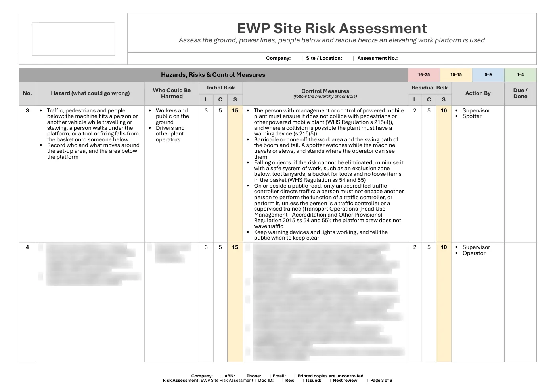Select the "Control Measures" column header

(x=325, y=93)
